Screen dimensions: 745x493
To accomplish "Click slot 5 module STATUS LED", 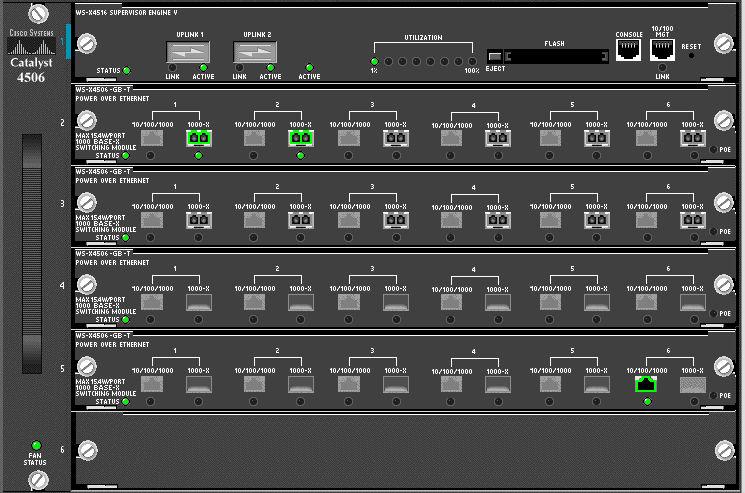I will pos(126,402).
